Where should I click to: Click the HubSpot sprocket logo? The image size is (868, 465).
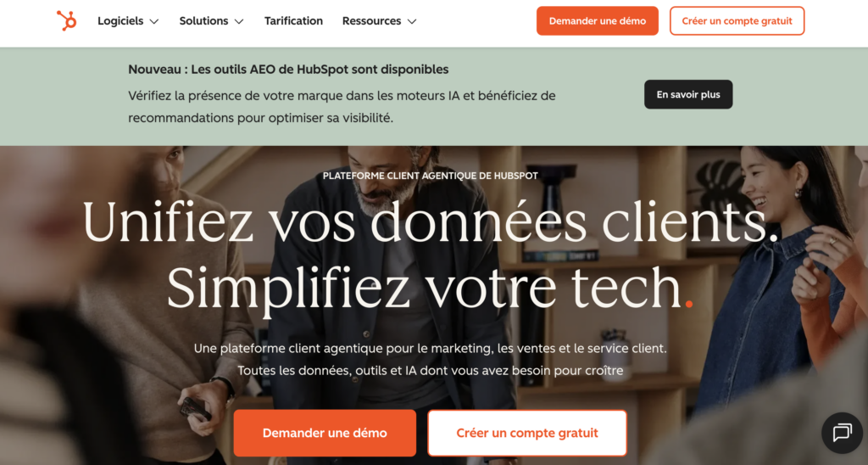[x=66, y=21]
